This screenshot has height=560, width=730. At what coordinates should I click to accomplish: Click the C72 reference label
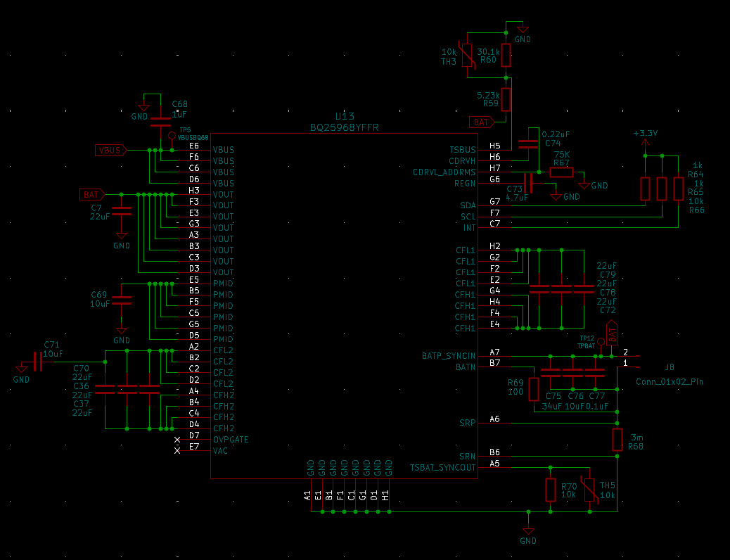click(608, 310)
